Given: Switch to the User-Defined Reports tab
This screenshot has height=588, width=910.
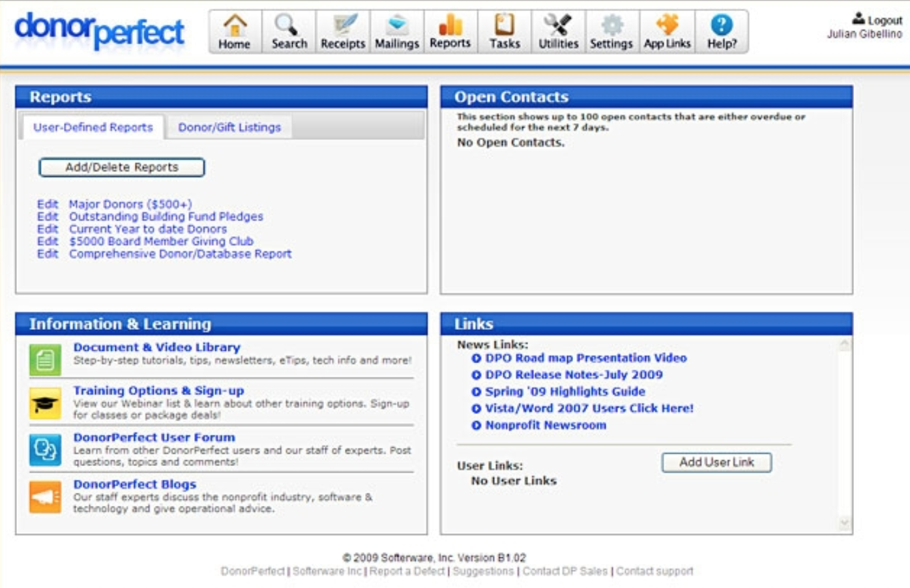Looking at the screenshot, I should tap(93, 127).
